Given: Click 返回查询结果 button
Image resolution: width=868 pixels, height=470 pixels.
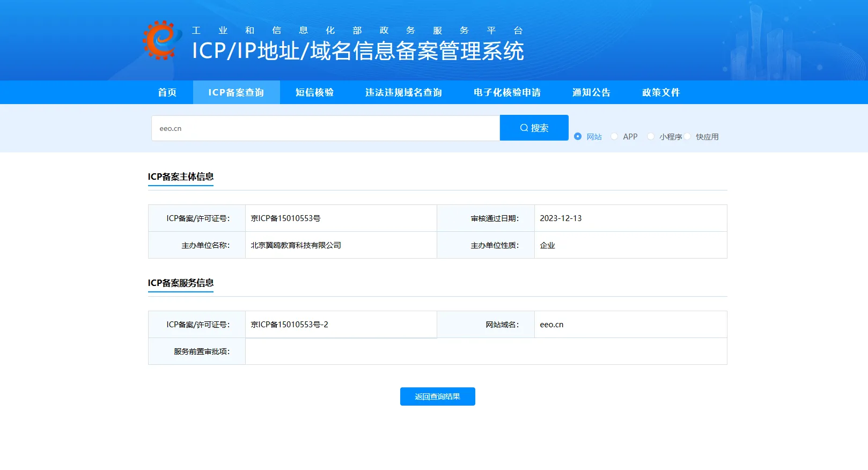Looking at the screenshot, I should (x=438, y=396).
